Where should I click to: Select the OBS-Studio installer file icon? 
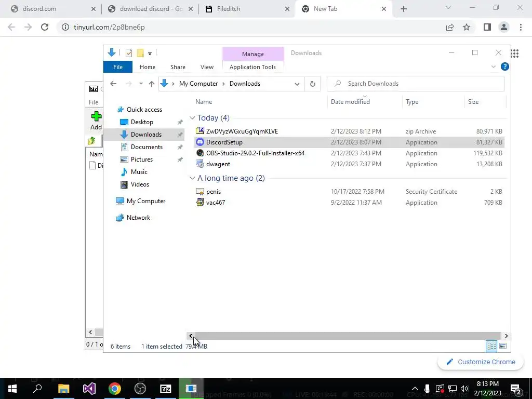click(x=200, y=153)
